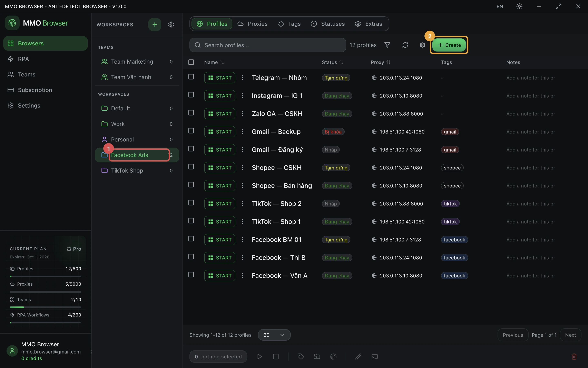Open the page size dropdown showing 20
588x368 pixels.
click(x=274, y=335)
